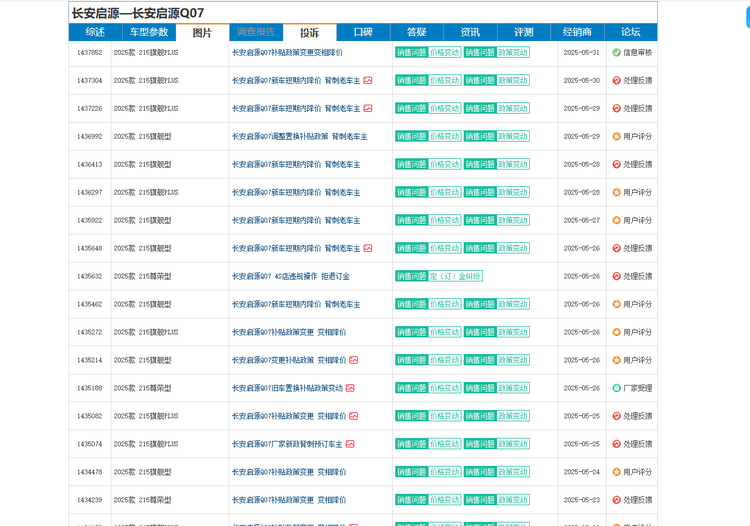Click 销售问题 价格变动 tag in row 1437852
Screen dimensions: 750x526
coord(428,53)
